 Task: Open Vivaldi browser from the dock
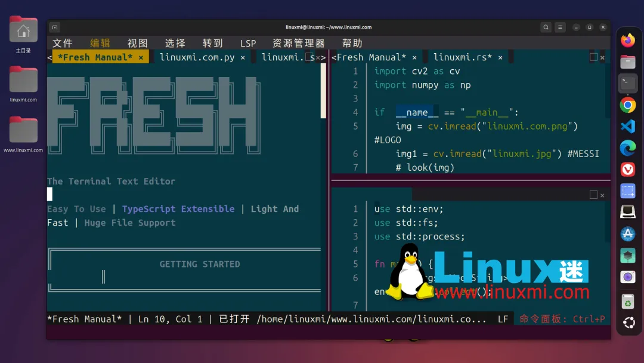[627, 170]
